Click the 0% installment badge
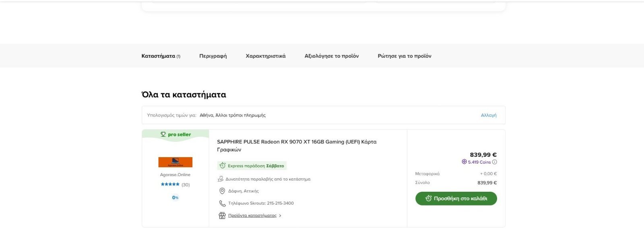Screen dimensions: 644x244 pyautogui.click(x=175, y=197)
